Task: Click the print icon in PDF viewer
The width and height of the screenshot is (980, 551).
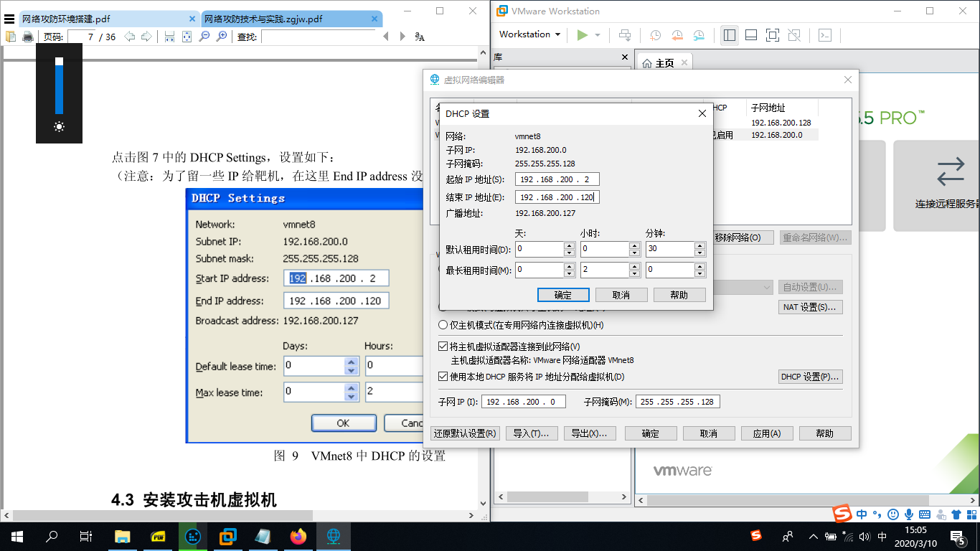Action: point(27,37)
